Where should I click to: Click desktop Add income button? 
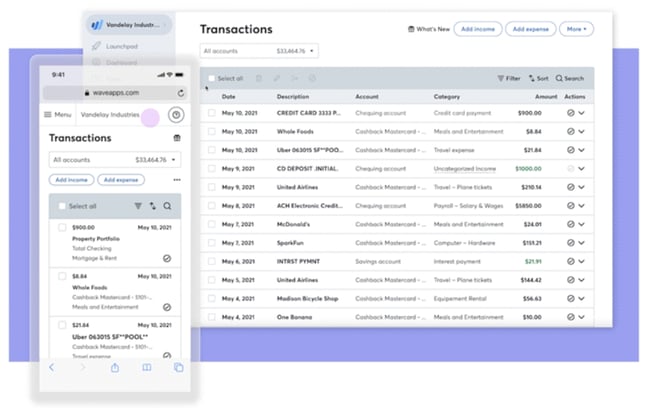(x=478, y=29)
